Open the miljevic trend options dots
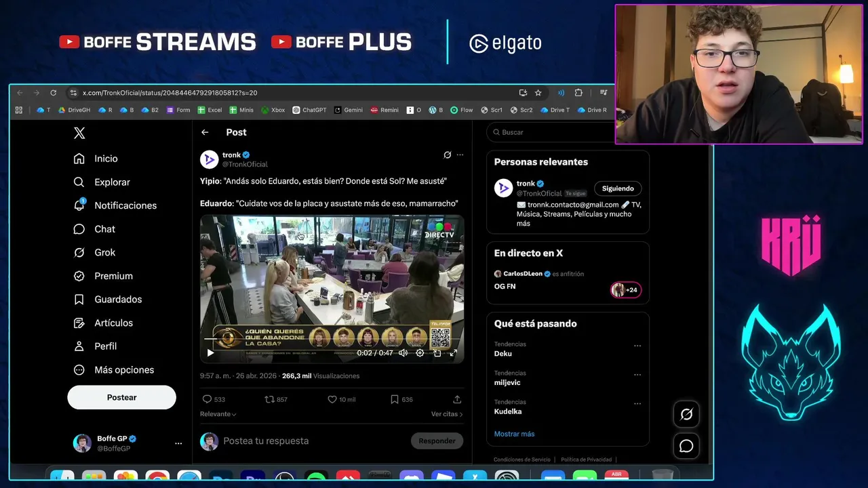The width and height of the screenshot is (868, 488). [x=637, y=375]
